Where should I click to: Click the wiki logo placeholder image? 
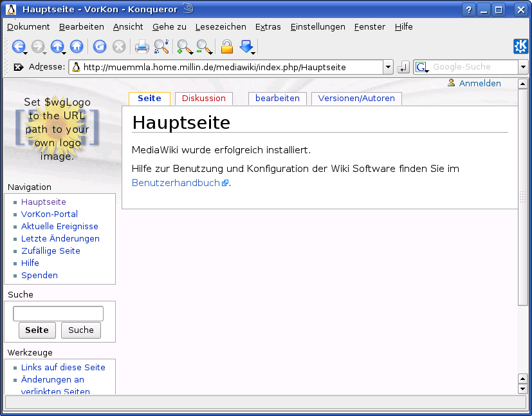tap(57, 129)
